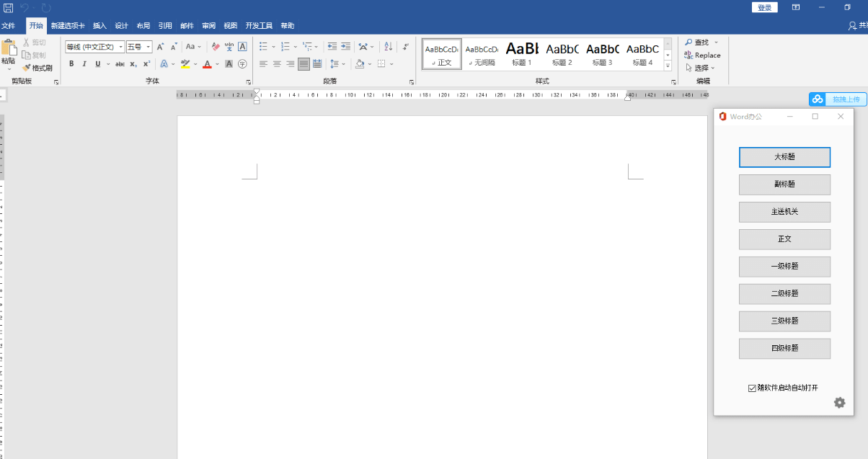The image size is (868, 459).
Task: Open the font name dropdown
Action: coord(120,47)
